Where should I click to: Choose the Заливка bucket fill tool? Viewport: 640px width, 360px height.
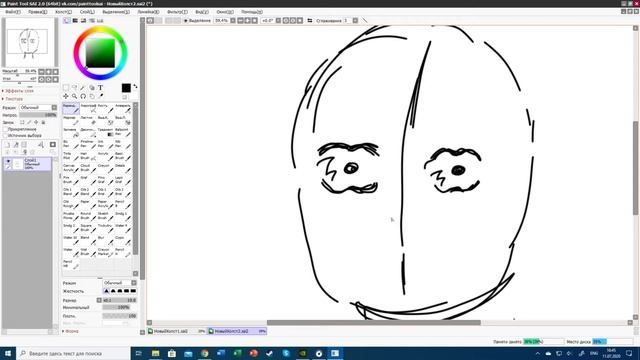pos(71,132)
